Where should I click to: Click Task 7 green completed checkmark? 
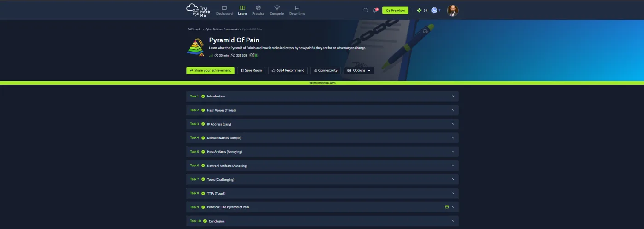203,179
